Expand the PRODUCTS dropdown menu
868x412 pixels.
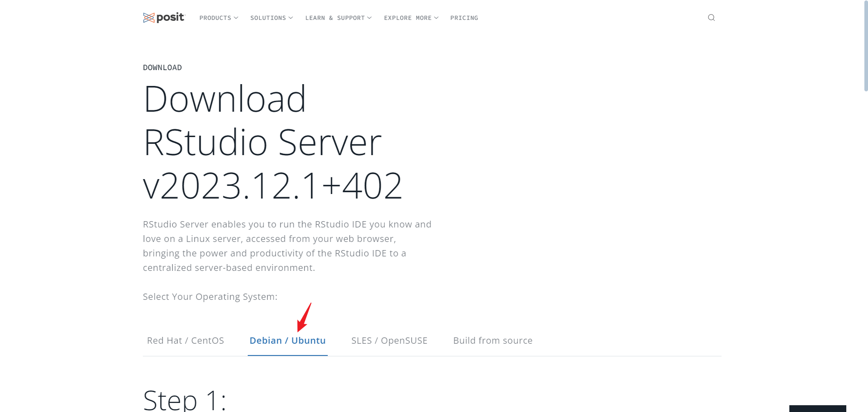click(218, 18)
